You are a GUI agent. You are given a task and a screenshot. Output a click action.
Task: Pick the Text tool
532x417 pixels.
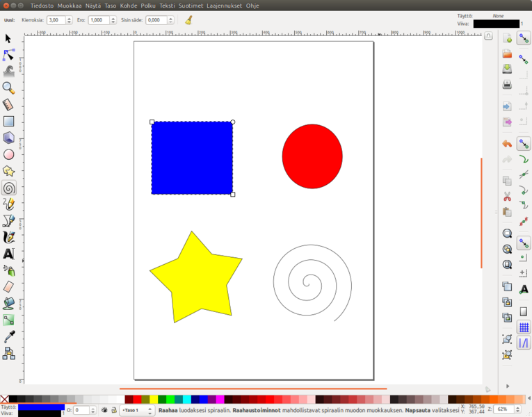[x=8, y=254]
